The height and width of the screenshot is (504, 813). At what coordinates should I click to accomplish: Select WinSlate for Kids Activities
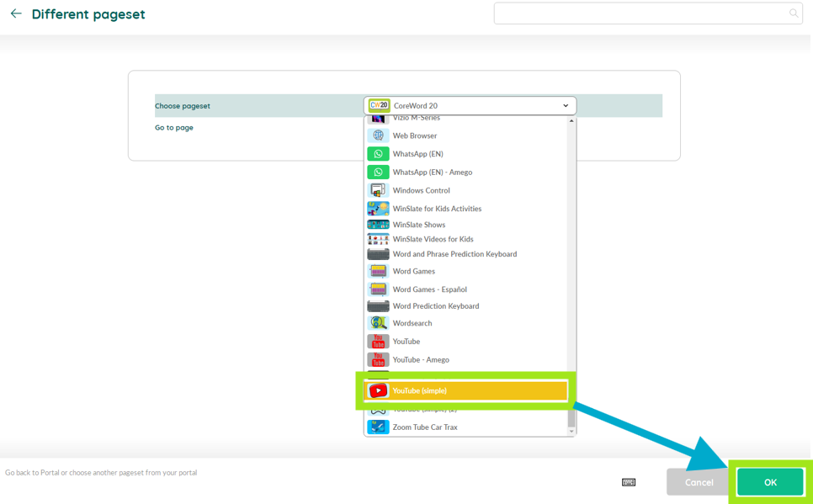point(437,209)
